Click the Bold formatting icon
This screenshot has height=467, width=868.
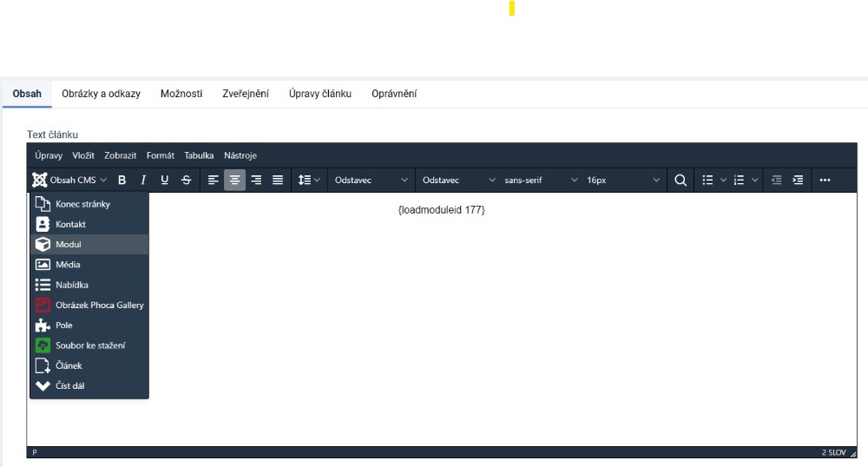click(122, 181)
